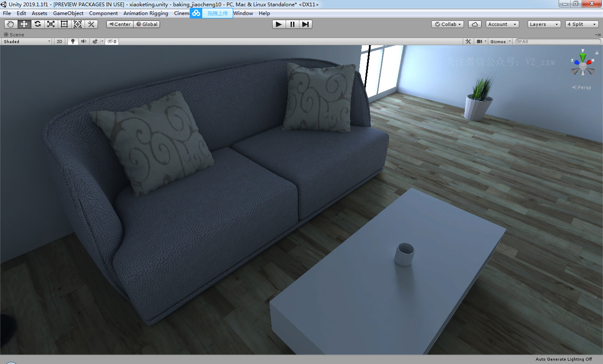
Task: Step one frame forward
Action: (x=306, y=24)
